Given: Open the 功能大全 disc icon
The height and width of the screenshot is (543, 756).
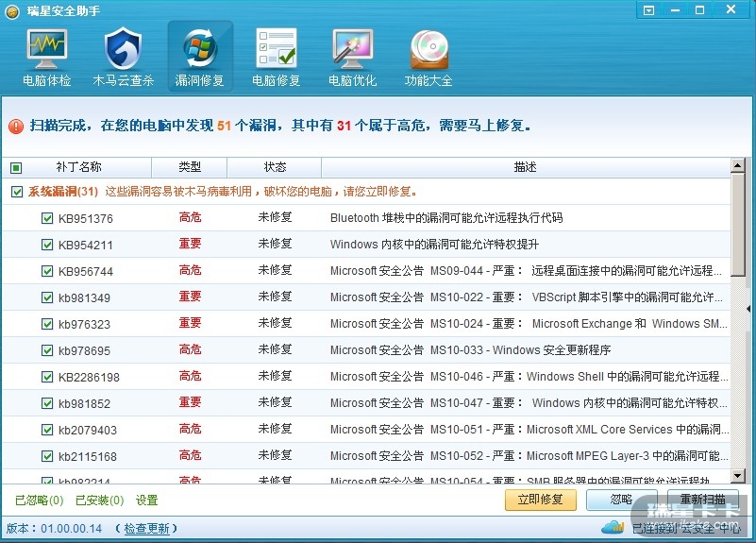Looking at the screenshot, I should (x=428, y=58).
